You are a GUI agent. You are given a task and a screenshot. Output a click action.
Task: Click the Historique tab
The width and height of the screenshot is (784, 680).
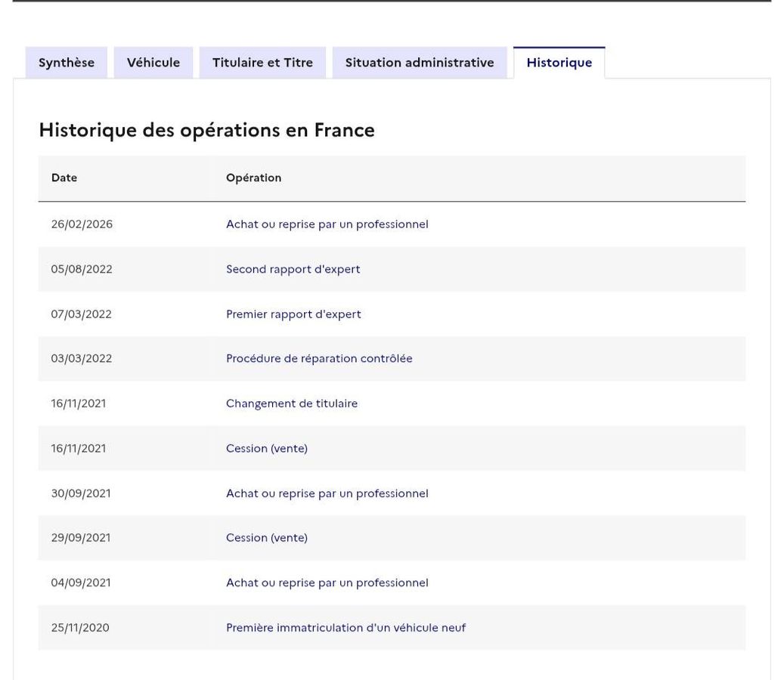[x=559, y=63]
